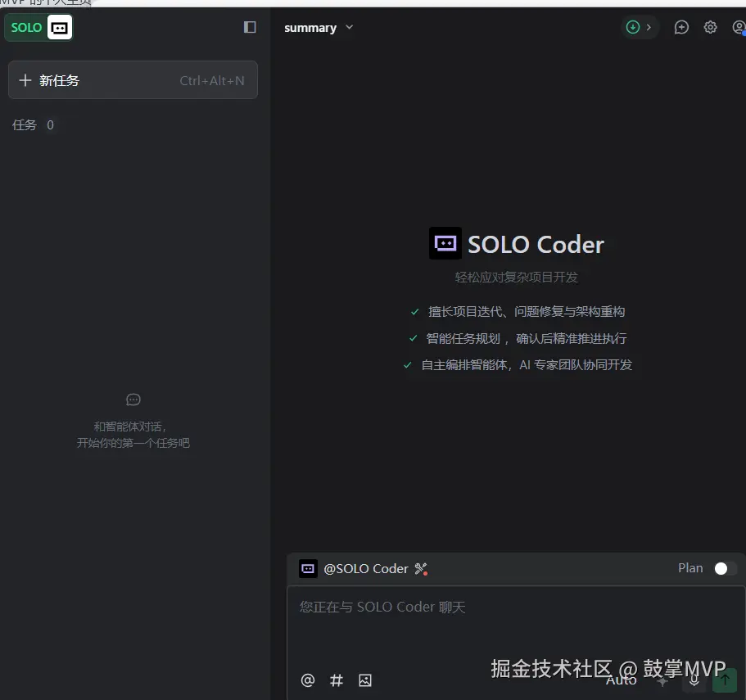Collapse the sidebar panel icon
The image size is (746, 700).
250,27
